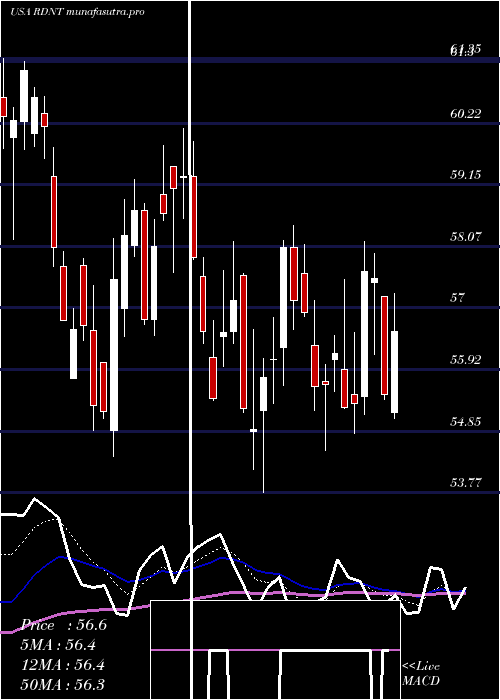Click the '50MA : 56.3' readout

(63, 684)
